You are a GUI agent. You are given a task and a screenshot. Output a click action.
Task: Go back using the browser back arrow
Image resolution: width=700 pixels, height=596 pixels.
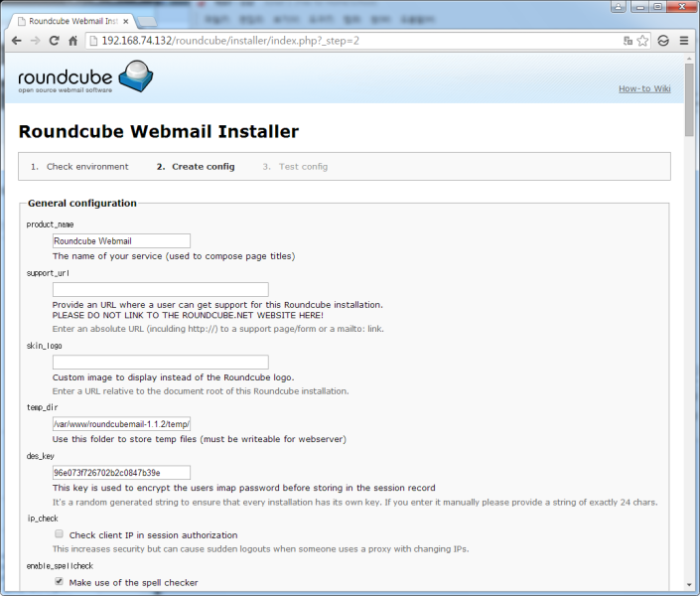[17, 41]
